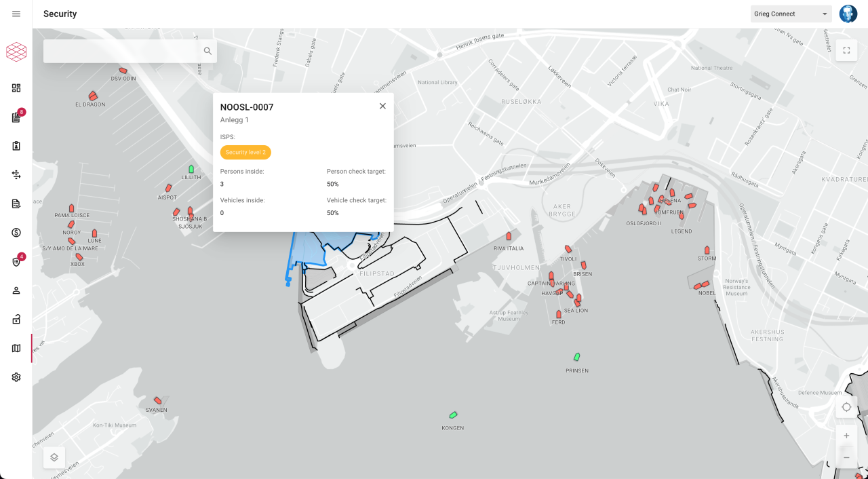Close the NOOSL-0007 popup
Viewport: 868px width, 479px height.
coord(382,106)
